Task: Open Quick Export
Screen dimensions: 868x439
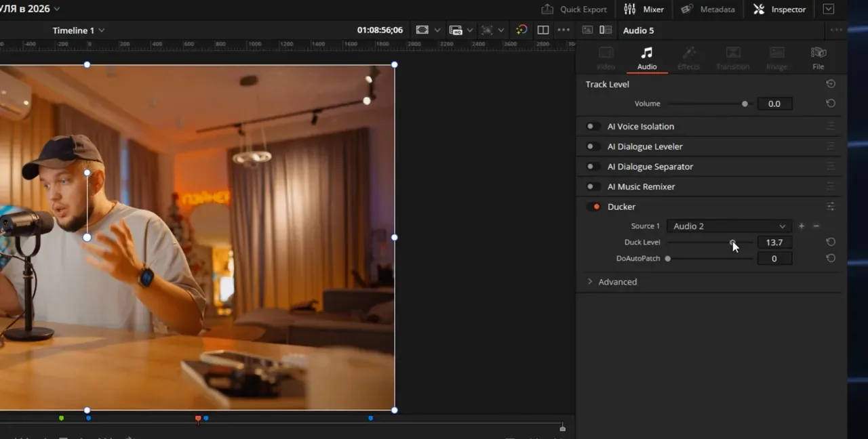Action: coord(573,9)
